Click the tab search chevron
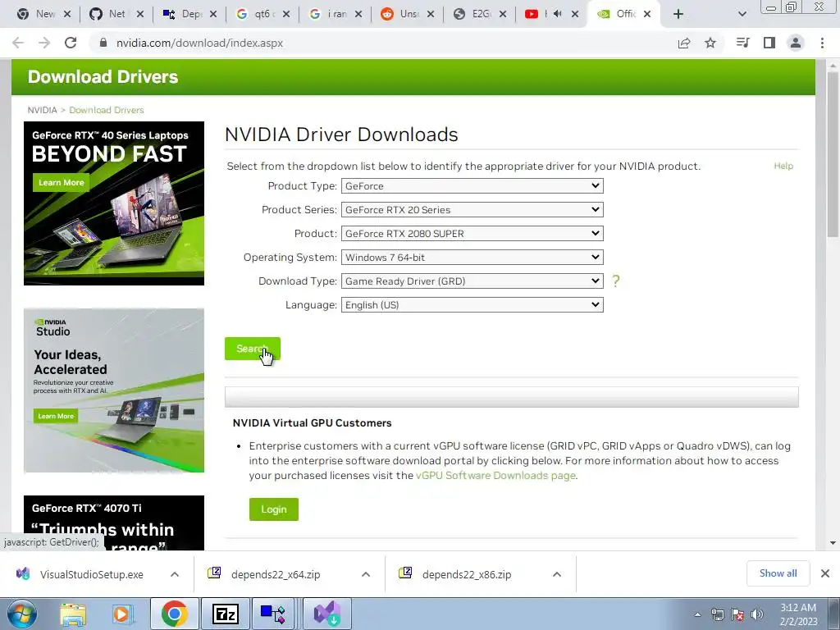The image size is (840, 630). (742, 14)
